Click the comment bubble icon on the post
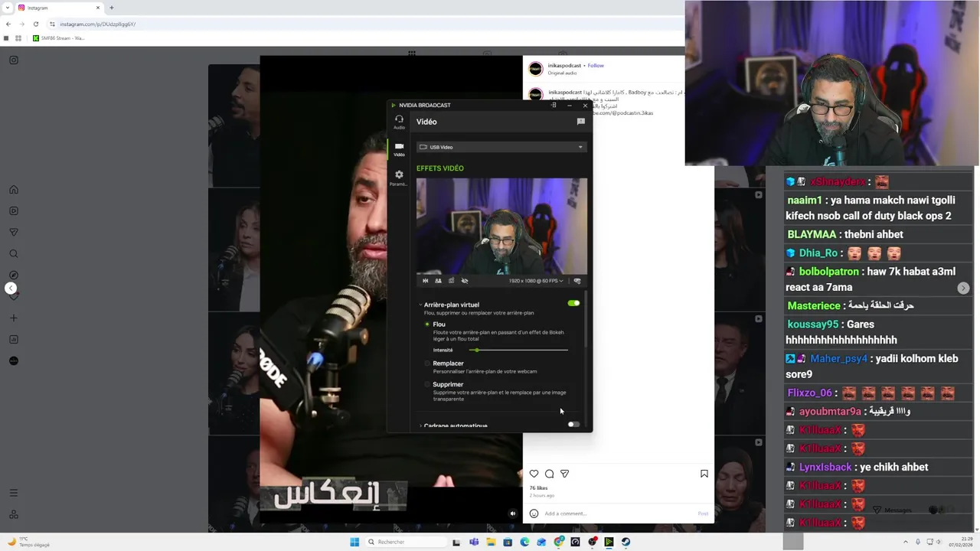The height and width of the screenshot is (551, 980). pyautogui.click(x=549, y=474)
